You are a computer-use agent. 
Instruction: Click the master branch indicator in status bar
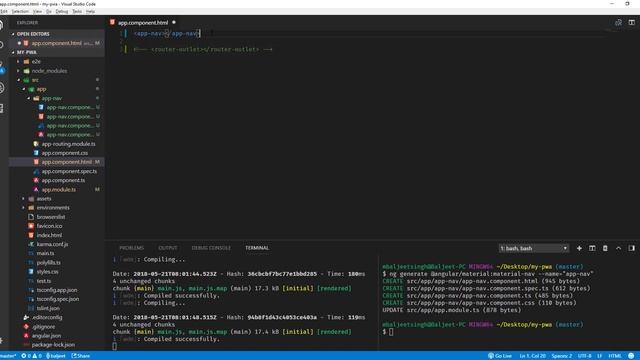8,356
